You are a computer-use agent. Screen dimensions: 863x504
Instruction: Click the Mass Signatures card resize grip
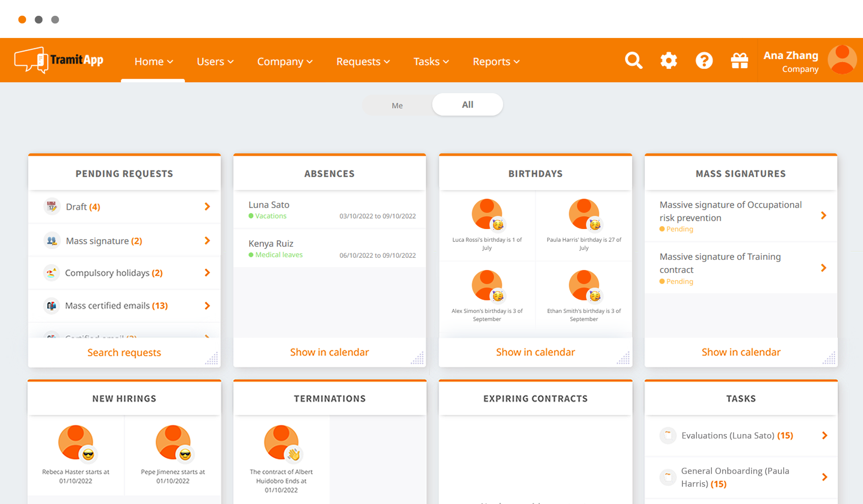click(x=829, y=358)
